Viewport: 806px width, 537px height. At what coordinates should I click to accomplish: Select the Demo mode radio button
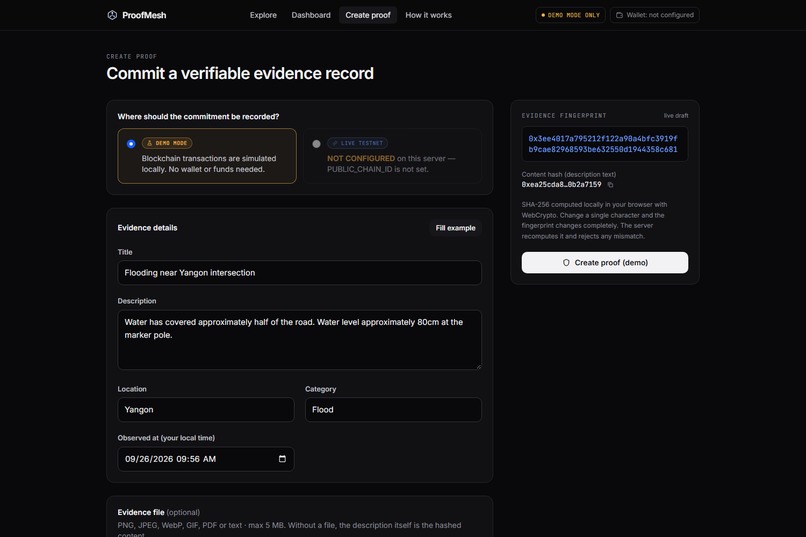(131, 144)
